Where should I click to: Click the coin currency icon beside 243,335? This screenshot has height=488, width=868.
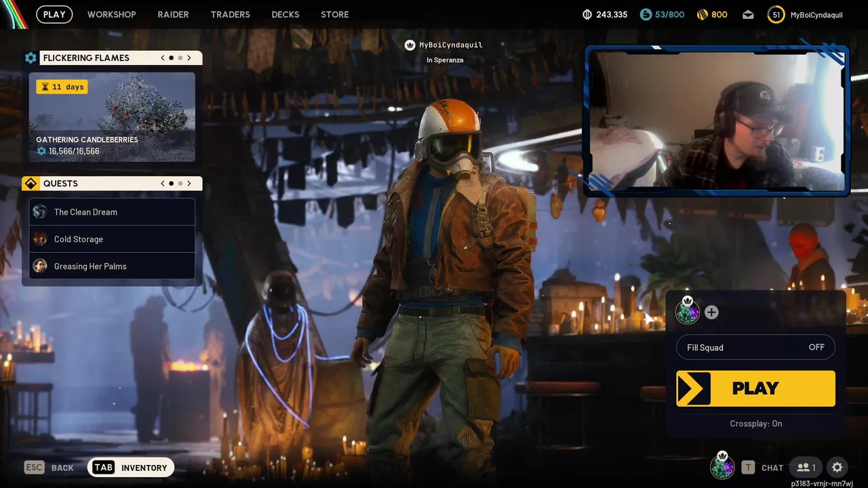[x=587, y=14]
